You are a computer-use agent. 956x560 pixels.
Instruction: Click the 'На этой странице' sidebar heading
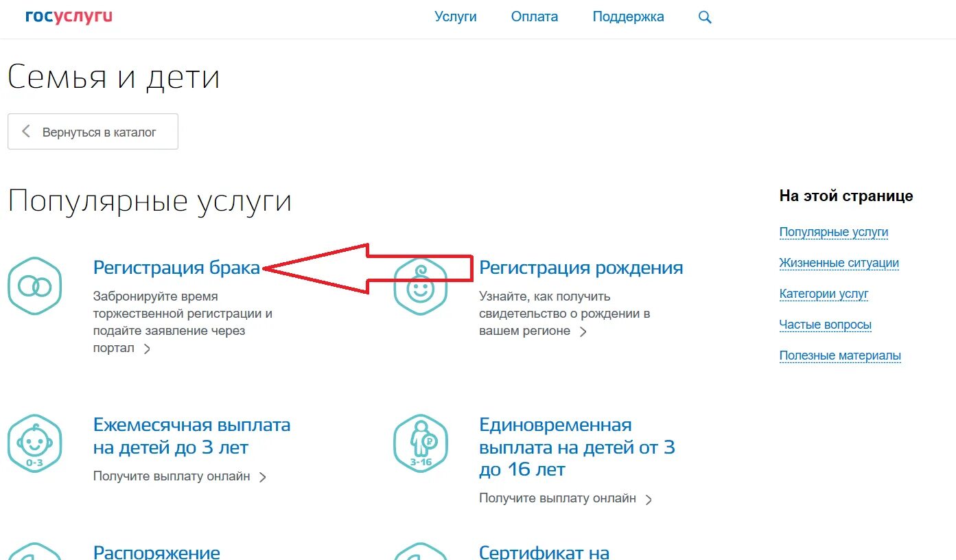point(846,196)
